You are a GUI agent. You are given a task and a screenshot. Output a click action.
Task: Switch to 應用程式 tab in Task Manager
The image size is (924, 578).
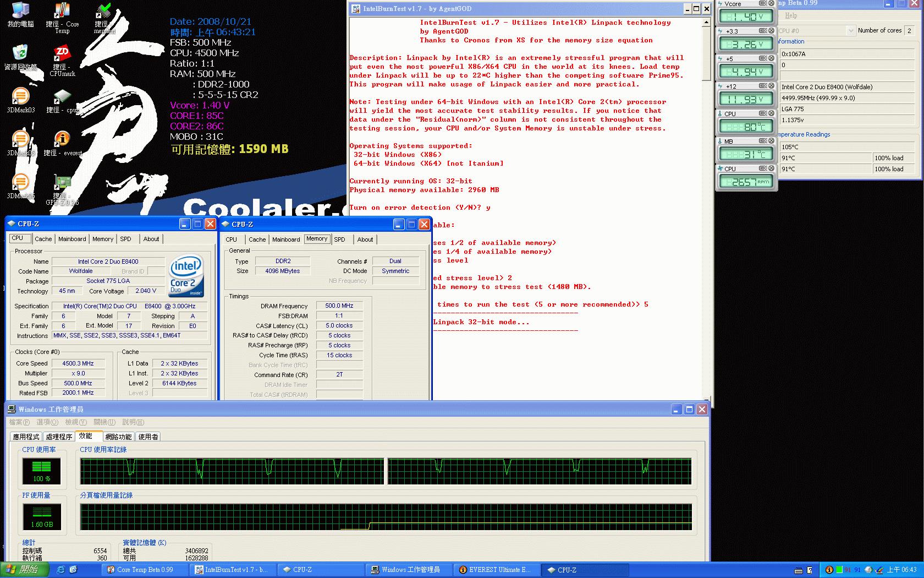[26, 437]
